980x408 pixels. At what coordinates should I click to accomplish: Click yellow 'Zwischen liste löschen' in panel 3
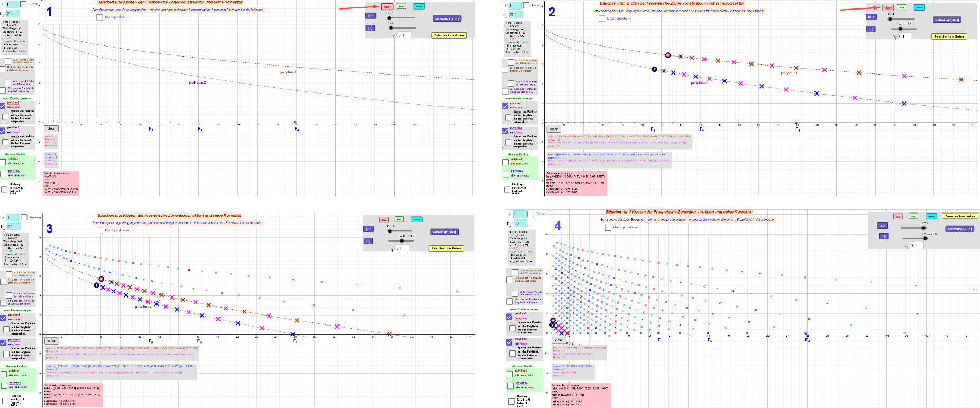[447, 248]
